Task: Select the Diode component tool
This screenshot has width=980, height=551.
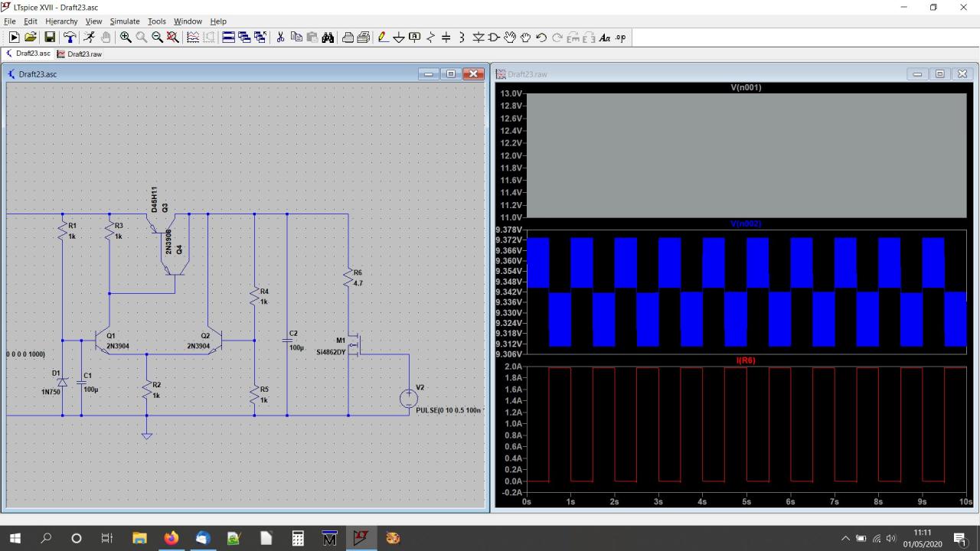Action: [479, 37]
